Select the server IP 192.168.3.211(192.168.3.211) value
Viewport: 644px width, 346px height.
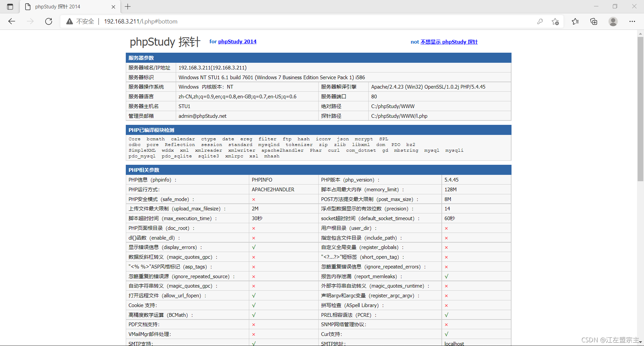(212, 68)
